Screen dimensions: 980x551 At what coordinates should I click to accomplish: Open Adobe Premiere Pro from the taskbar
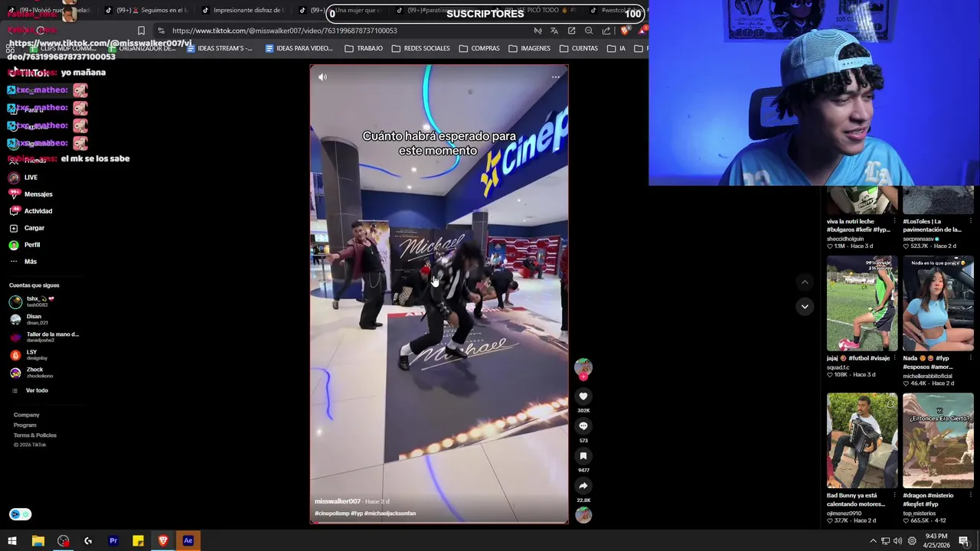tap(113, 541)
